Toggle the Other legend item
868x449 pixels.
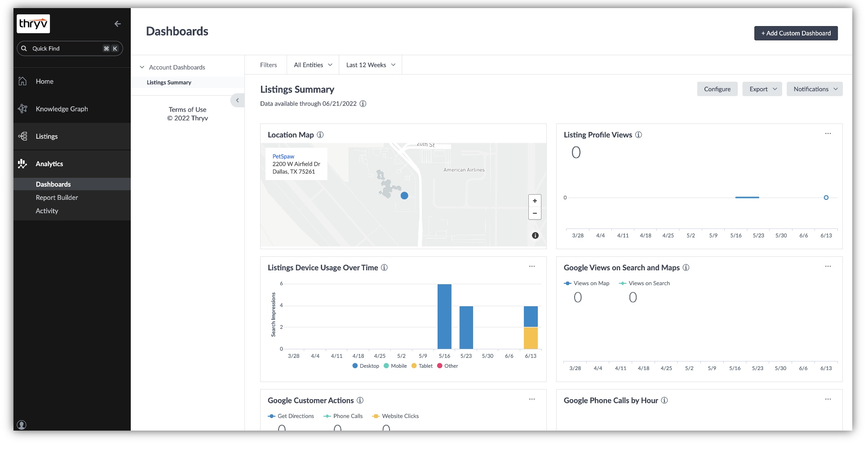click(447, 366)
